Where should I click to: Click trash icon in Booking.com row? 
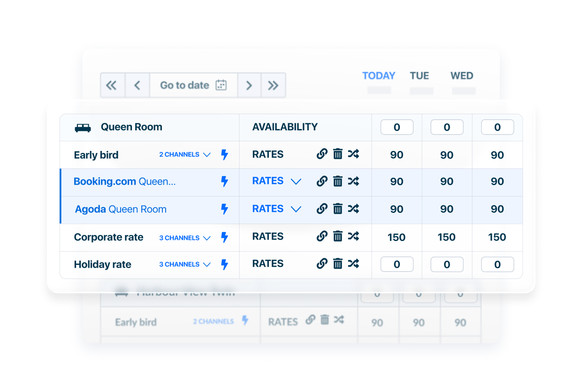[337, 181]
